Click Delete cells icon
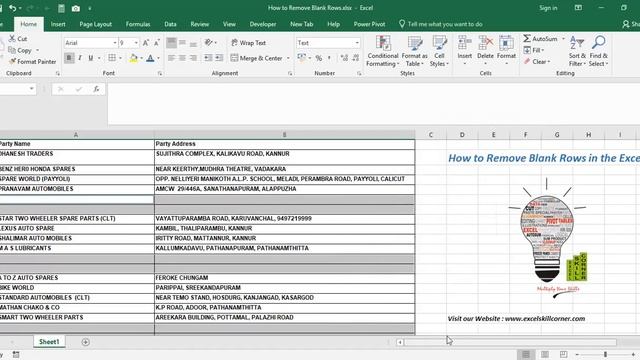640x360 pixels. [485, 42]
